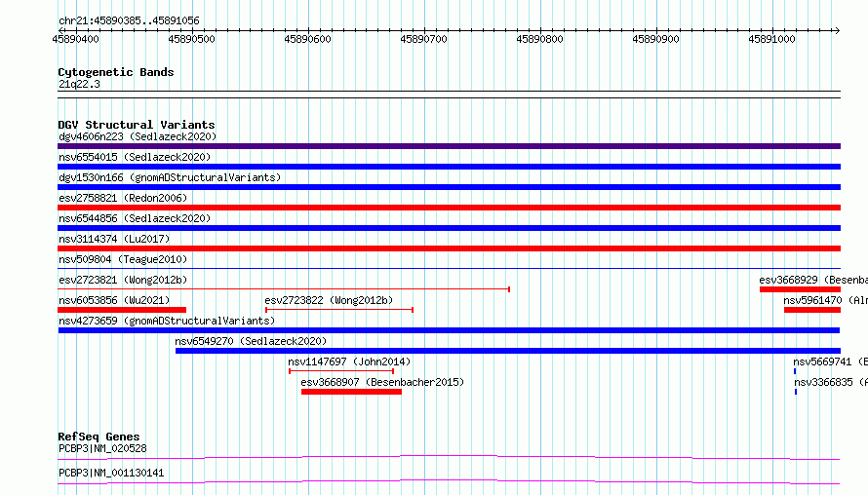Click the red nsv5961470 bar
Viewport: 868px width, 495px height.
pos(812,310)
